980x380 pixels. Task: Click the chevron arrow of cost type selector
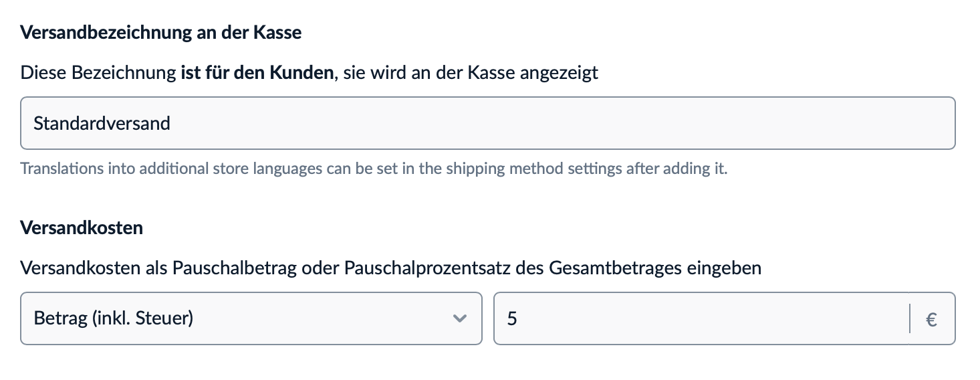tap(459, 318)
